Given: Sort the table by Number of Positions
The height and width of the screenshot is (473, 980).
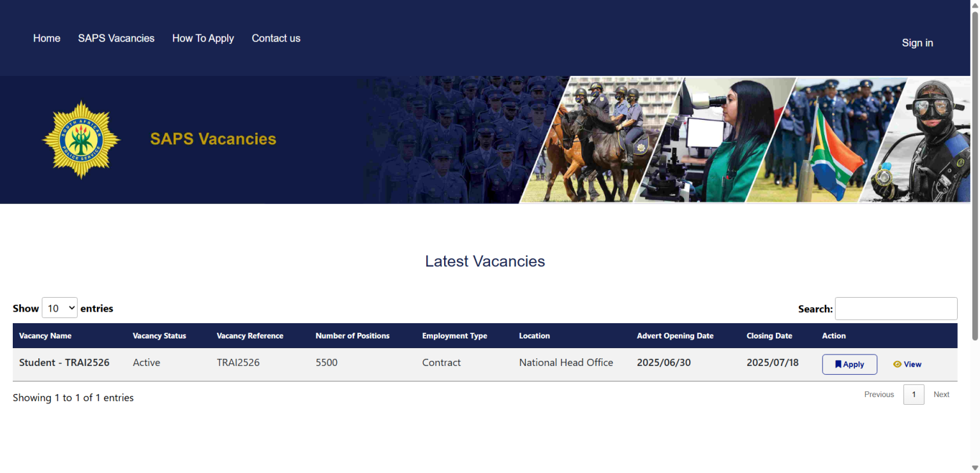Looking at the screenshot, I should (x=352, y=335).
